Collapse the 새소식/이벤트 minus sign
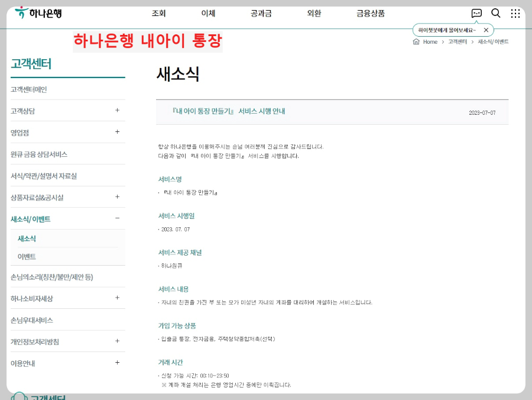The image size is (532, 400). pos(117,218)
